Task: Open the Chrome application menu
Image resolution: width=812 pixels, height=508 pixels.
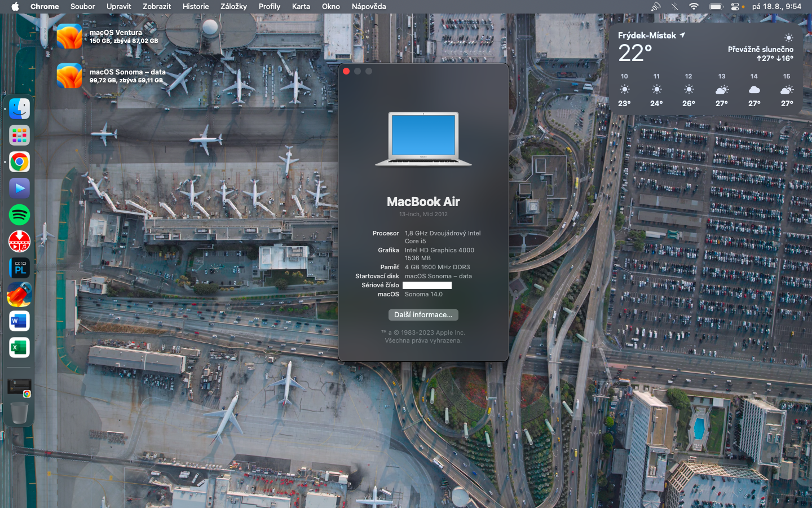Action: (x=45, y=7)
